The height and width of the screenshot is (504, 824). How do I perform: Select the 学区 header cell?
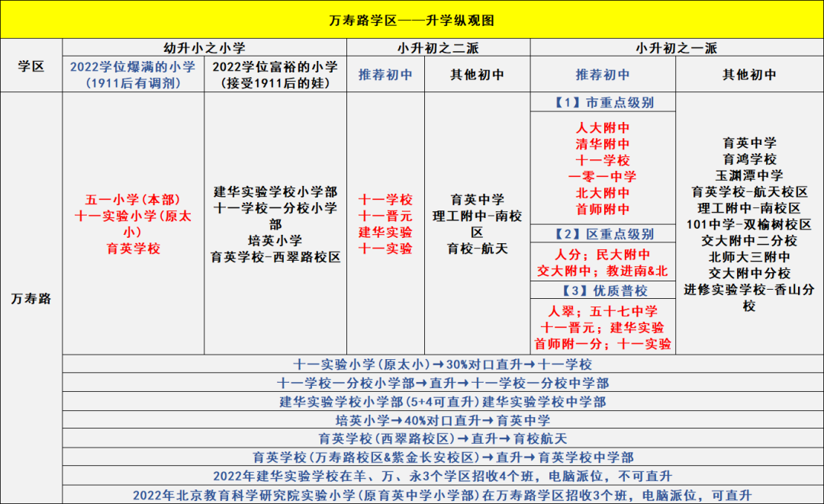point(31,66)
